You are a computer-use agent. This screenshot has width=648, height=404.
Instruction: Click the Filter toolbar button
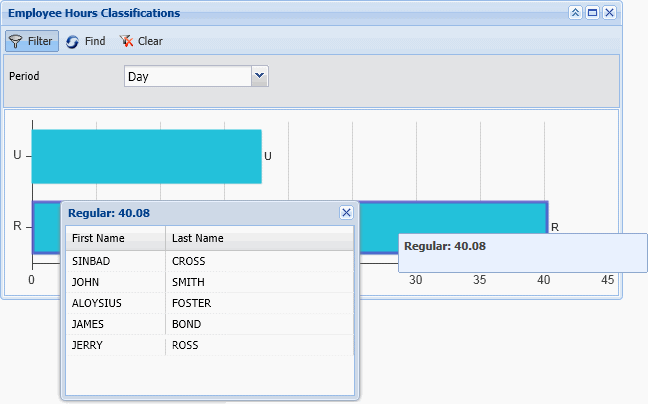[32, 41]
